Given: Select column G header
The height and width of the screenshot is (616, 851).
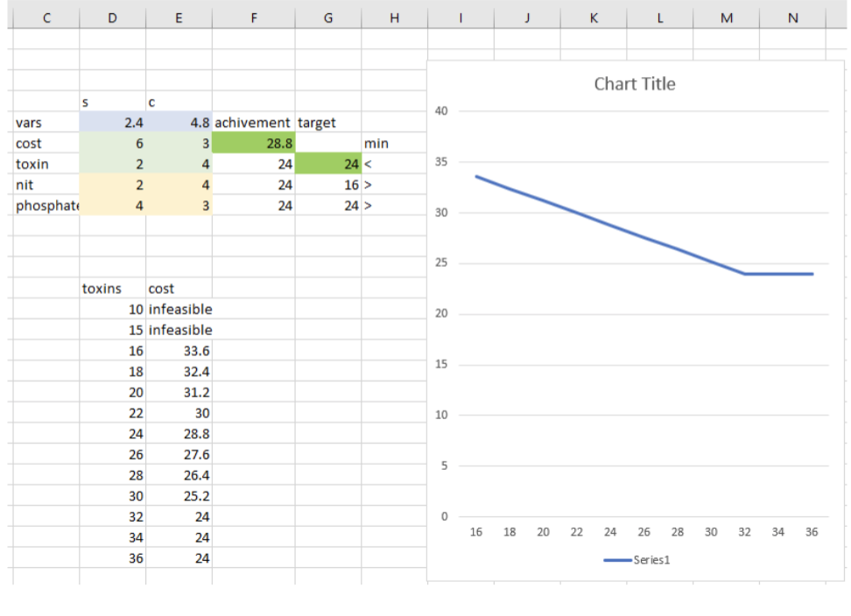Looking at the screenshot, I should pos(327,17).
